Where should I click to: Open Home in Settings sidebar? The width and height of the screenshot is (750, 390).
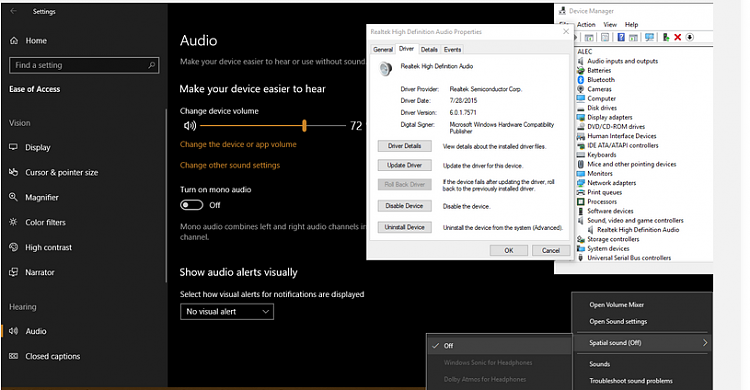[29, 41]
